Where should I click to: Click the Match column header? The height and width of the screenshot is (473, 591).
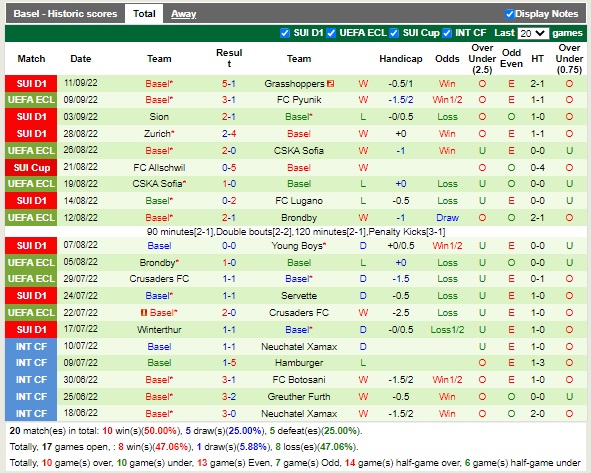coord(31,59)
